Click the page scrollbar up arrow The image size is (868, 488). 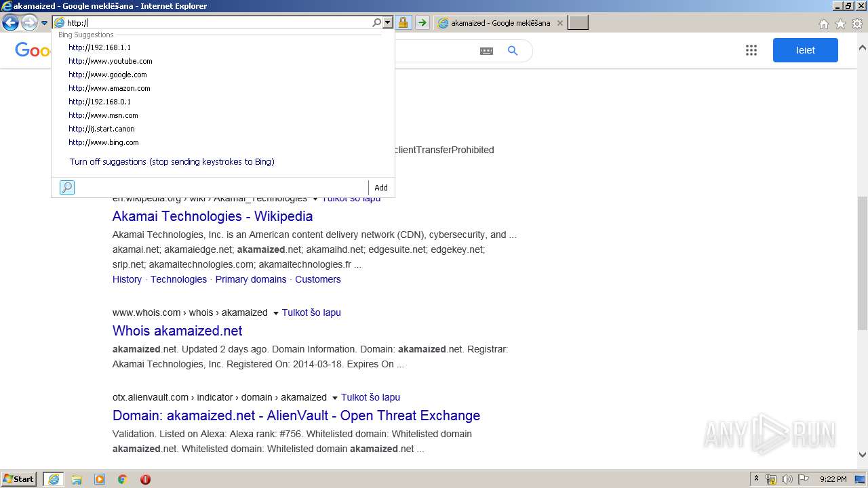tap(863, 48)
